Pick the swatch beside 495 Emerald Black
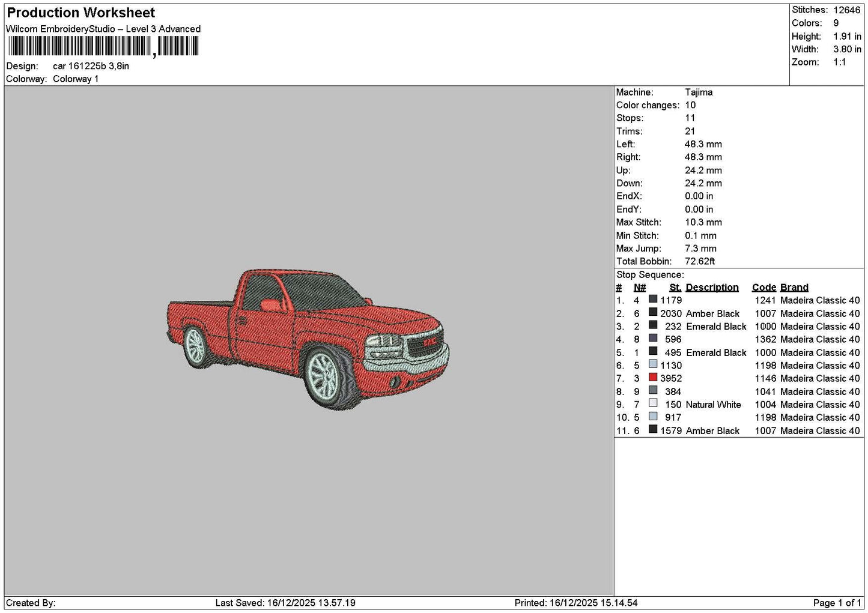This screenshot has width=868, height=613. point(653,352)
